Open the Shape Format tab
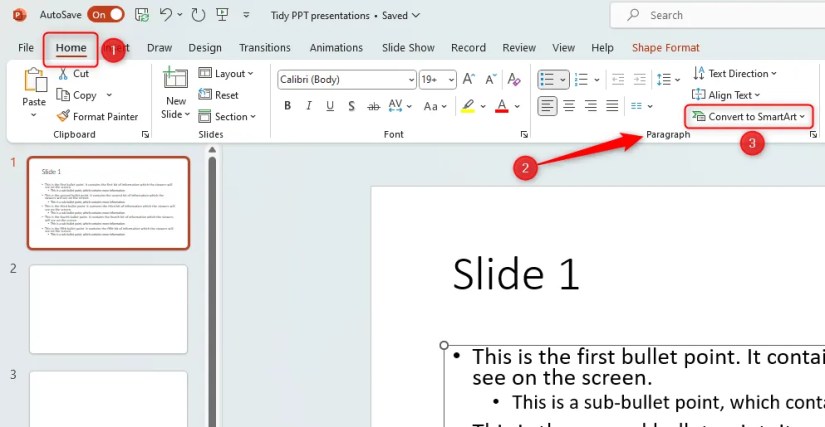Image resolution: width=825 pixels, height=427 pixels. [666, 48]
